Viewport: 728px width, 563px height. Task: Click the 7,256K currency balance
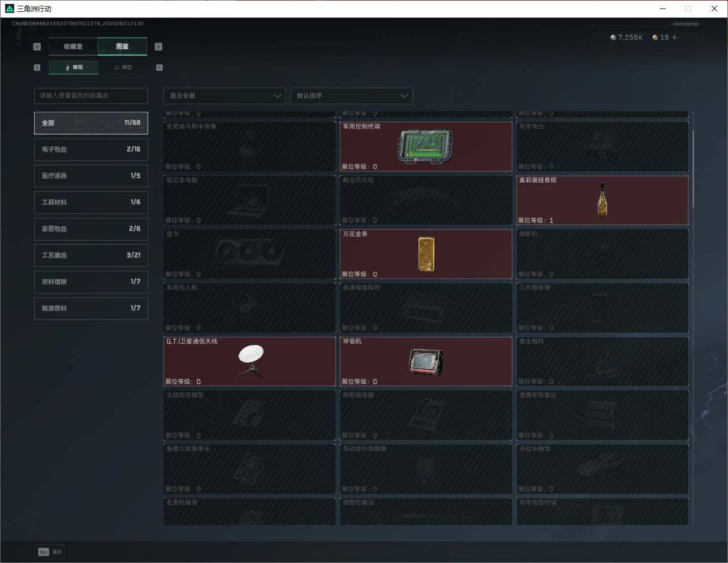pyautogui.click(x=630, y=37)
